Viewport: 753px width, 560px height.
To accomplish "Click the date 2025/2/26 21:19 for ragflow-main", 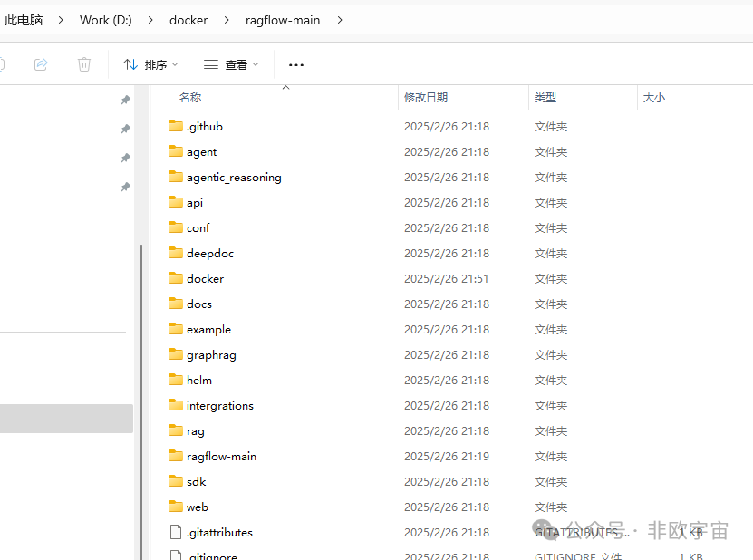I will pyautogui.click(x=446, y=457).
